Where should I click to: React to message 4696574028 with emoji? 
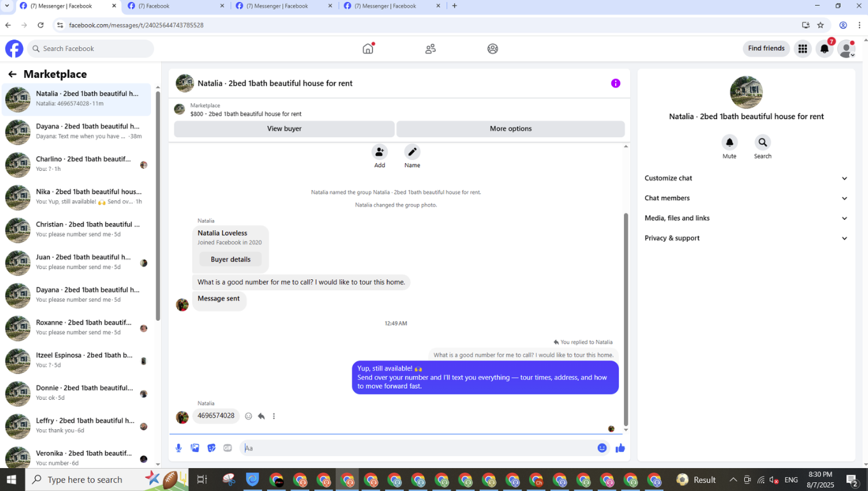point(249,416)
